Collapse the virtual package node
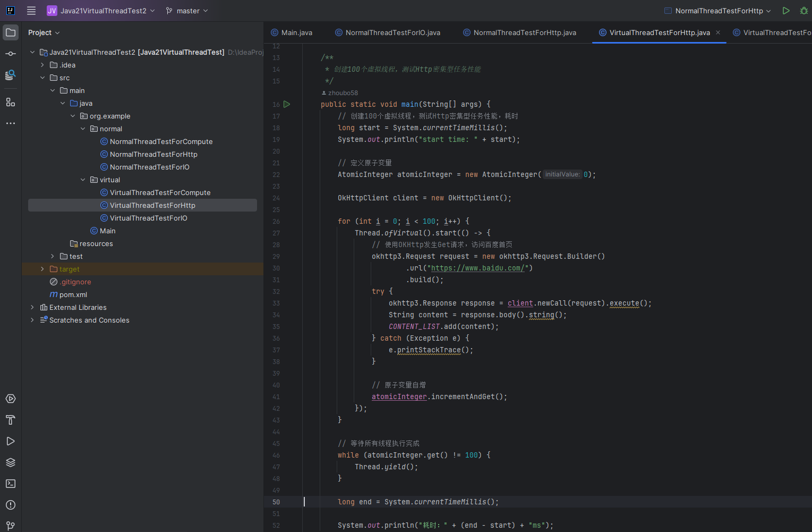The image size is (812, 532). 83,180
